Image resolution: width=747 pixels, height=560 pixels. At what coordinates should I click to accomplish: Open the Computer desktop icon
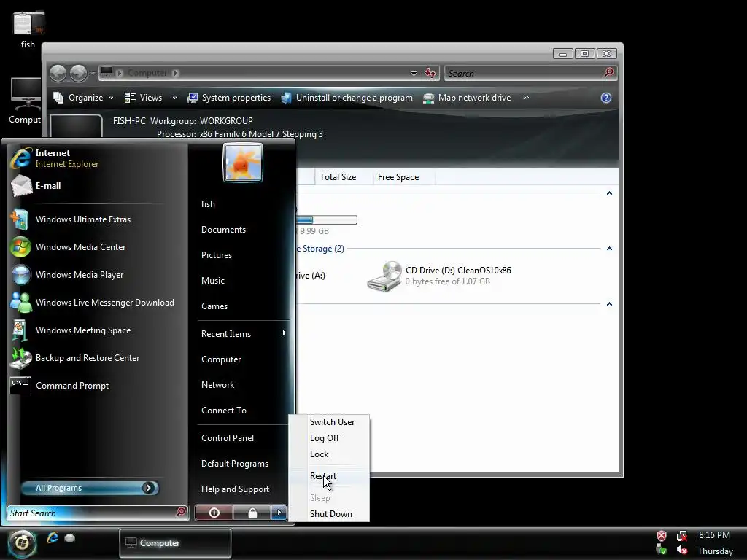[26, 101]
